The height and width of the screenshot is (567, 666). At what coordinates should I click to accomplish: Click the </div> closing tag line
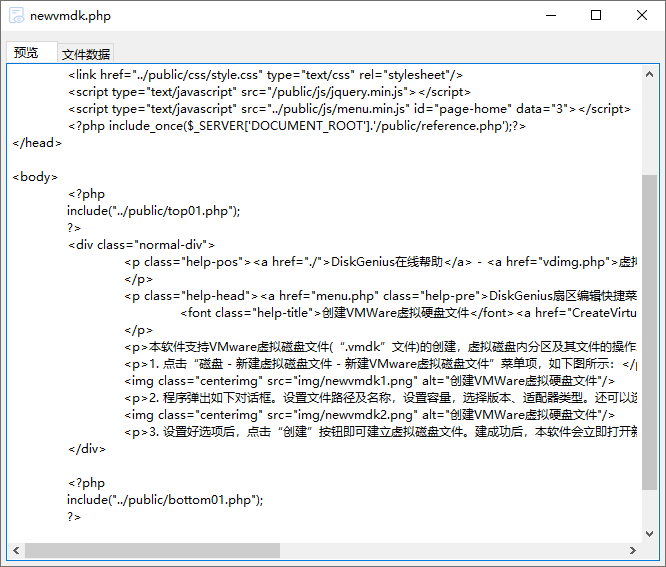[x=87, y=449]
